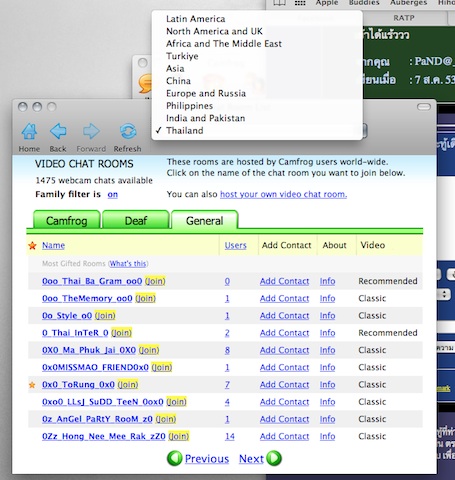Click the star icon beside Name header
455x480 pixels.
click(32, 246)
